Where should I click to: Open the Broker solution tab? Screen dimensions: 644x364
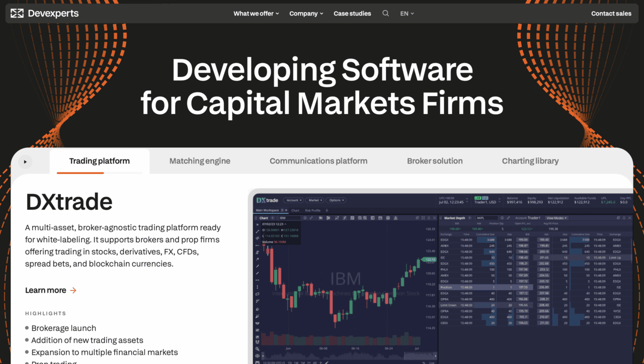435,161
